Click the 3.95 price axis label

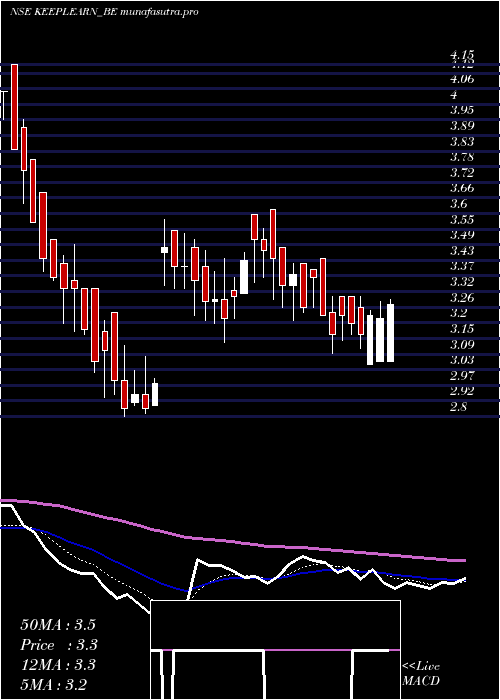[x=462, y=110]
